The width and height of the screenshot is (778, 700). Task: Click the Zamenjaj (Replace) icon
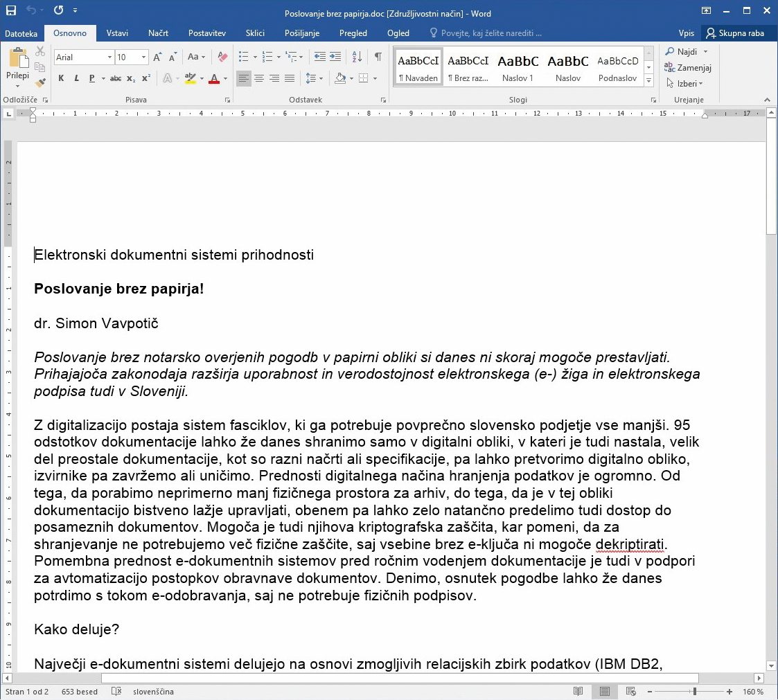(670, 67)
